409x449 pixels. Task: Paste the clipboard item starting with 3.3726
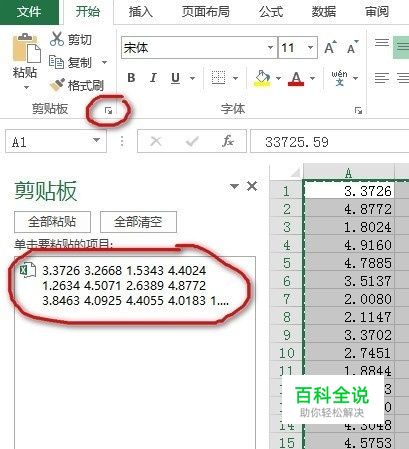point(135,286)
